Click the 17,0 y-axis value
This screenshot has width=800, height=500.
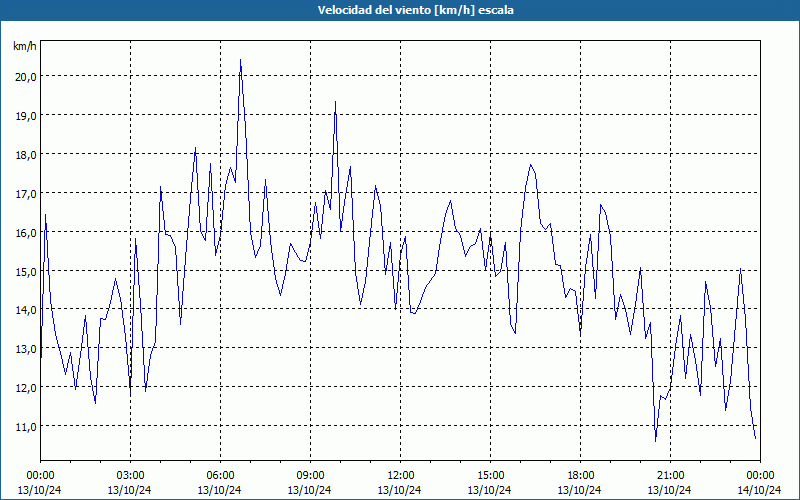point(26,193)
